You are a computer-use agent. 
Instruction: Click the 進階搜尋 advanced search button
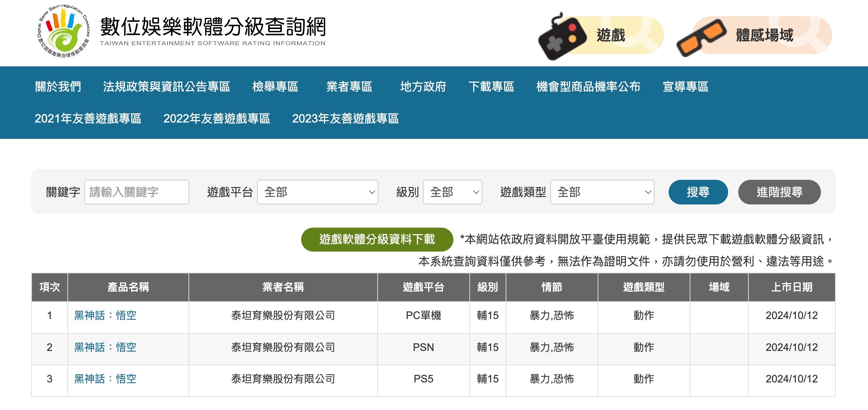tap(780, 192)
